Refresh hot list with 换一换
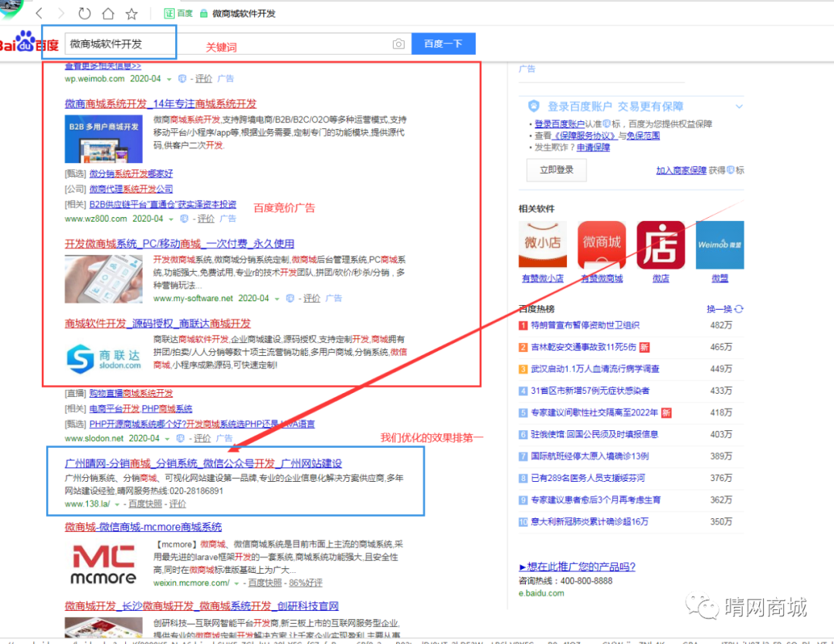The height and width of the screenshot is (644, 834). [x=725, y=309]
